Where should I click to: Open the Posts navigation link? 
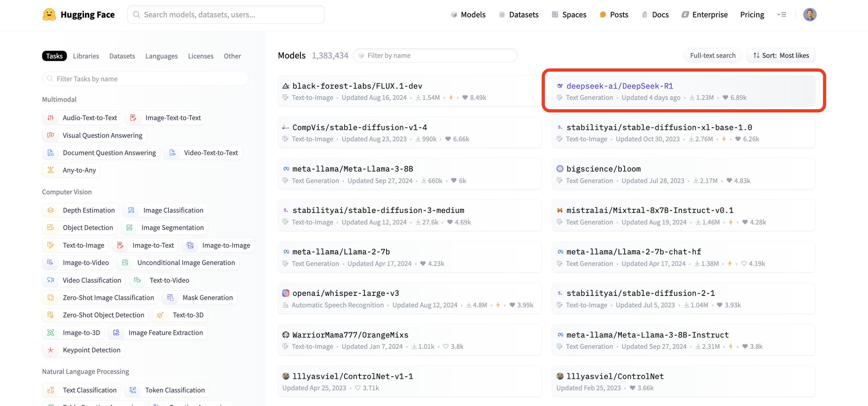pyautogui.click(x=614, y=15)
